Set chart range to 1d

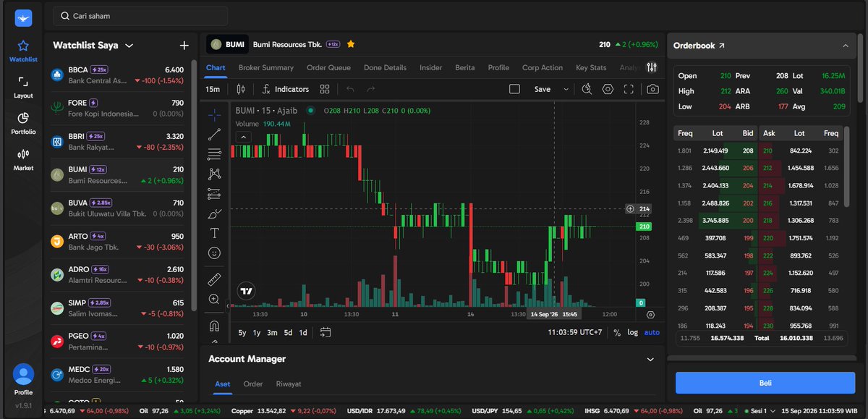303,333
